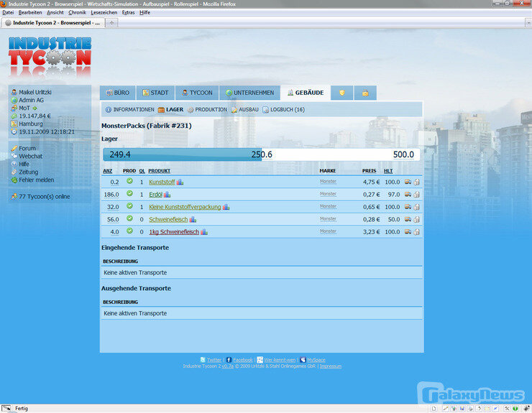The width and height of the screenshot is (532, 413).
Task: Click truck icon in Kleine Kunststoffverpackung row
Action: (x=408, y=207)
